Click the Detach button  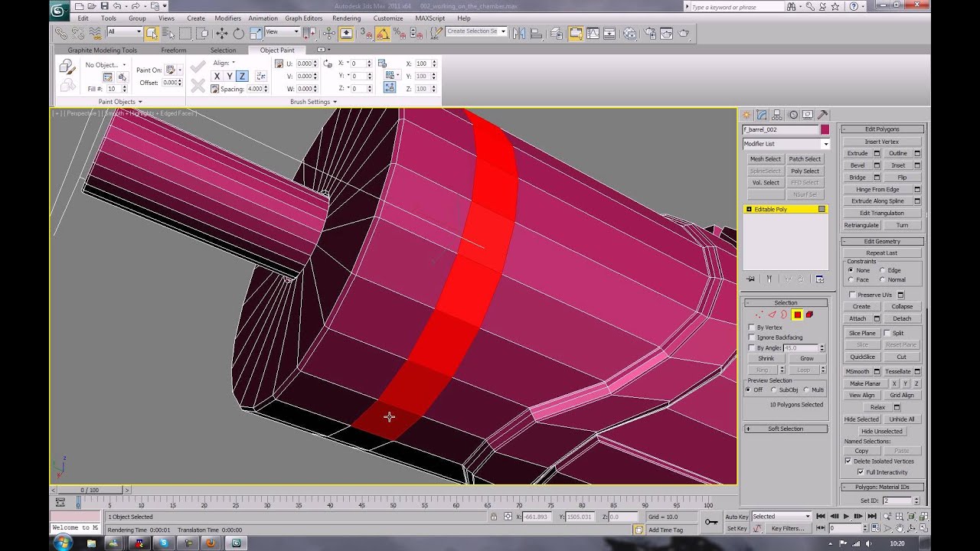pos(902,318)
